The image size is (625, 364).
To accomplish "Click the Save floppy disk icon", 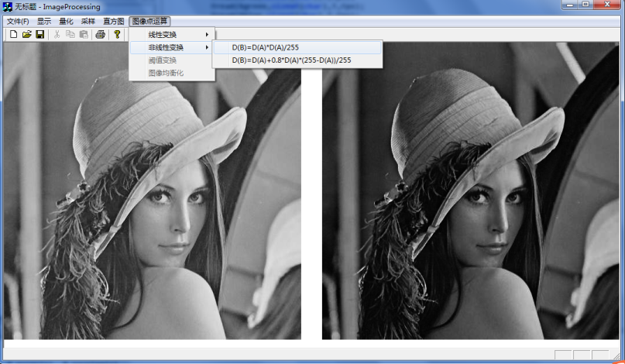I will coord(39,34).
